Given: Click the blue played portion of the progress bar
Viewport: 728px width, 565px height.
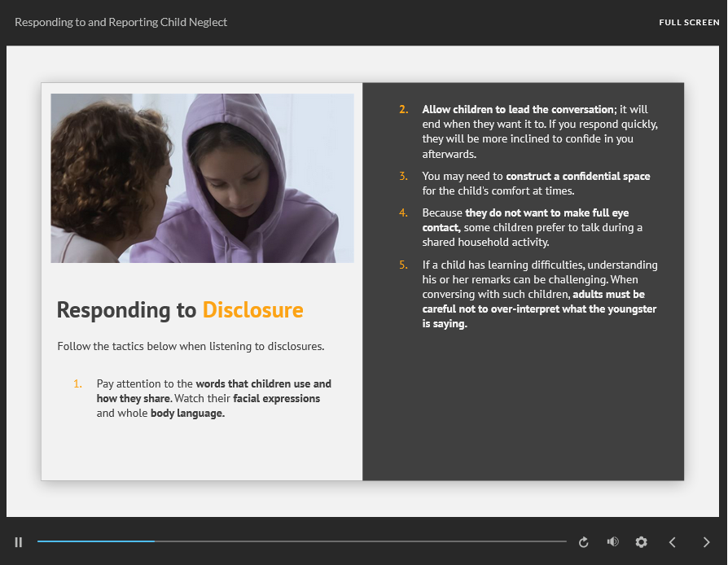Looking at the screenshot, I should 95,541.
